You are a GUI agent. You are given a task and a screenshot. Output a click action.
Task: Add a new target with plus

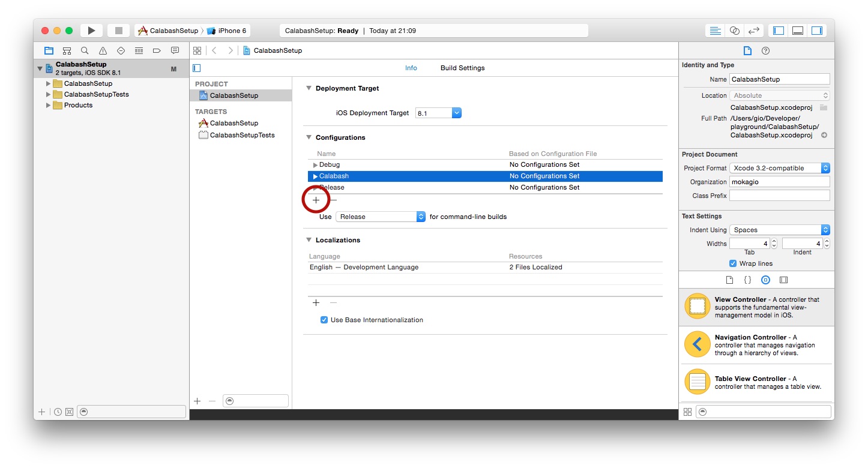[x=197, y=401]
